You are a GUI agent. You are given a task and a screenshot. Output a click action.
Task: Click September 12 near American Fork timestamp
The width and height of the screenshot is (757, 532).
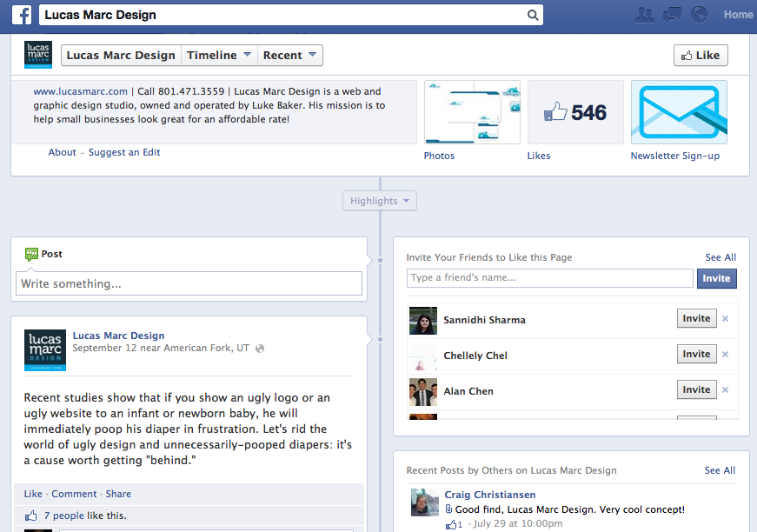coord(161,348)
